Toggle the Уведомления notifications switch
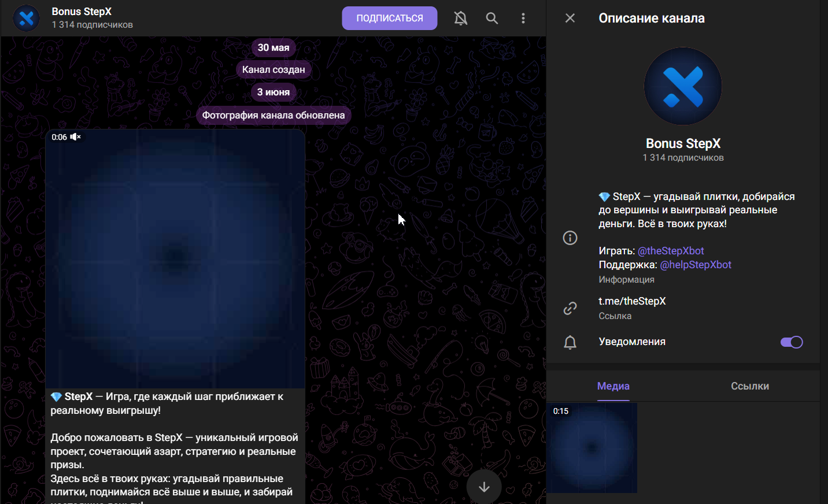 click(x=792, y=342)
